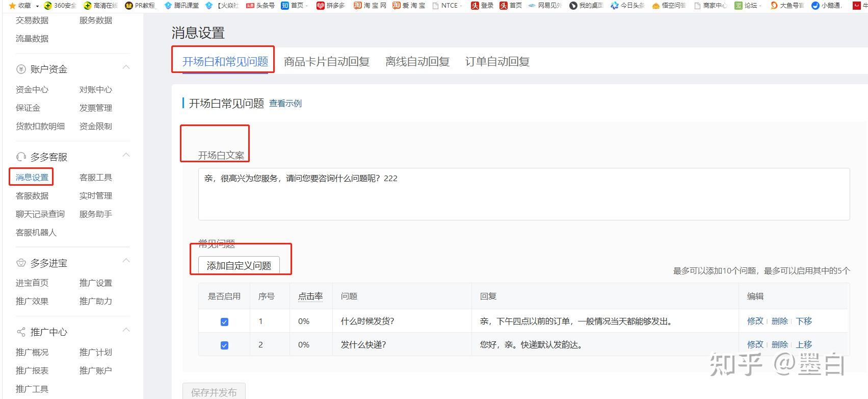Screen dimensions: 868x399
Task: Click the 推广中心 share icon
Action: coord(21,332)
